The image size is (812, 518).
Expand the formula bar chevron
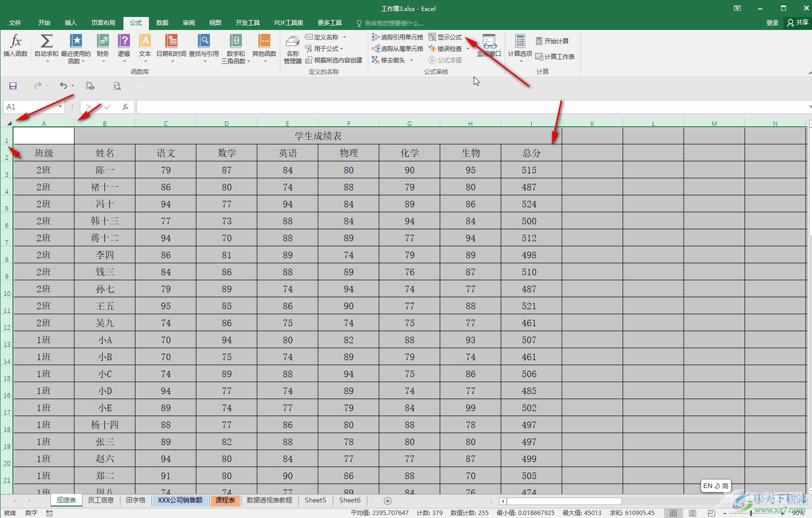point(810,107)
